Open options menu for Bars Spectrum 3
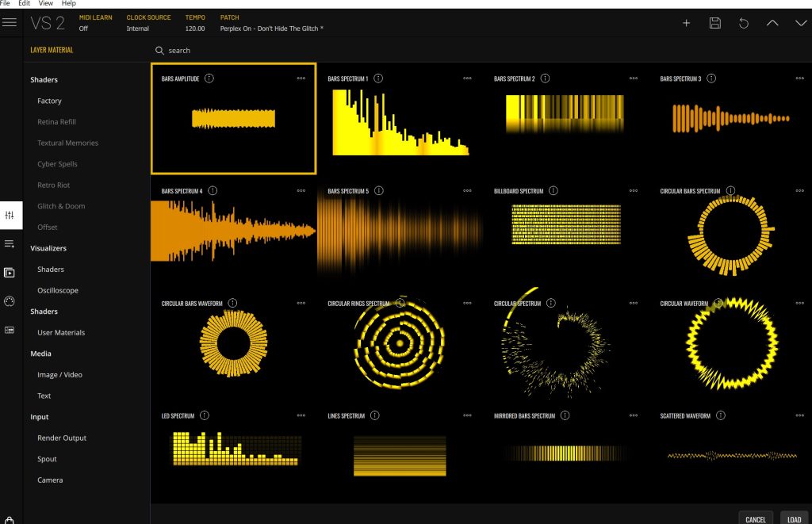 click(799, 78)
